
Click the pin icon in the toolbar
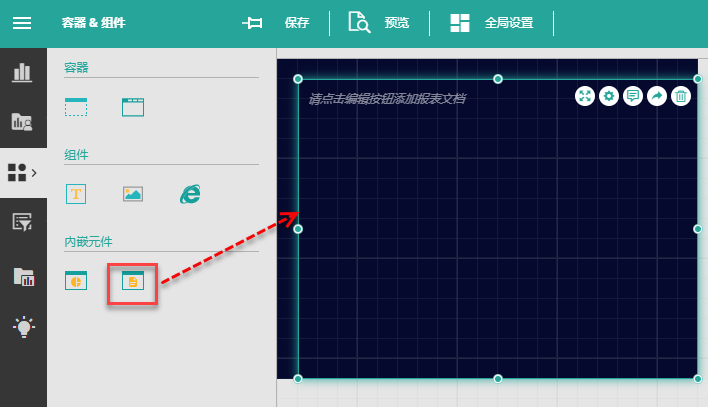tap(252, 23)
